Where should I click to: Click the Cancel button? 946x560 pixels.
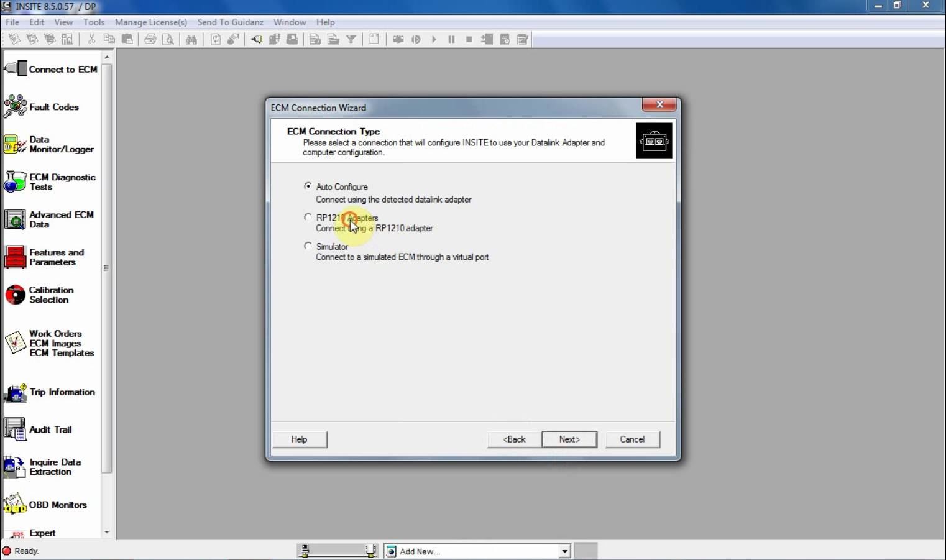(633, 439)
